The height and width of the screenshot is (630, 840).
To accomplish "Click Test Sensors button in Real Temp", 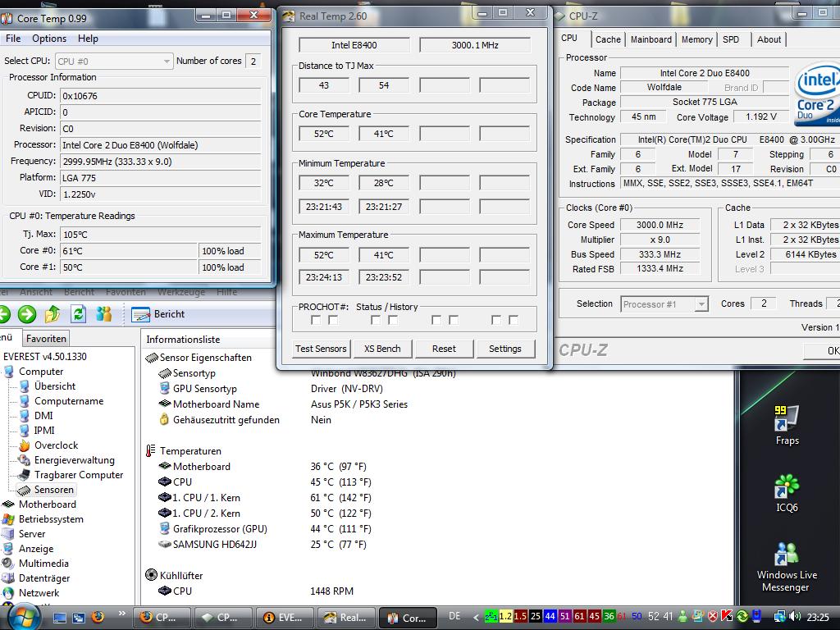I will point(321,349).
